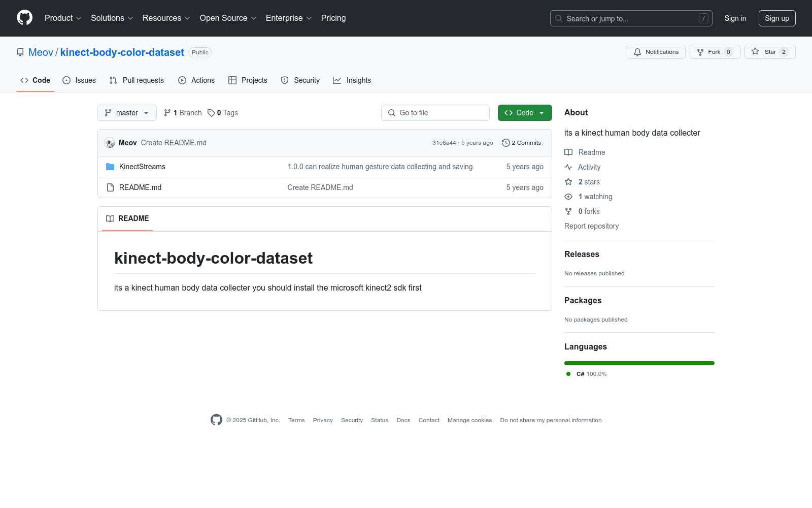Image resolution: width=812 pixels, height=508 pixels.
Task: Open the Packages section heading
Action: 583,300
